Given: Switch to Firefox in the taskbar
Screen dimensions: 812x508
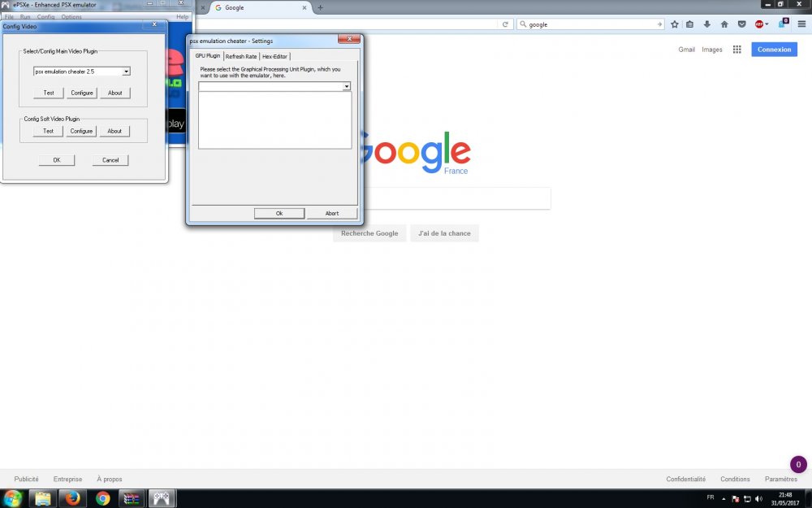Looking at the screenshot, I should pos(72,498).
